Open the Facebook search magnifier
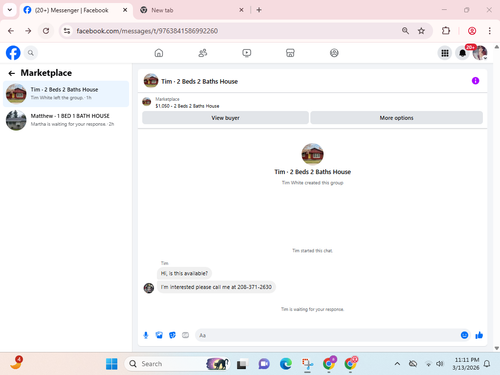This screenshot has width=500, height=375. (x=31, y=53)
